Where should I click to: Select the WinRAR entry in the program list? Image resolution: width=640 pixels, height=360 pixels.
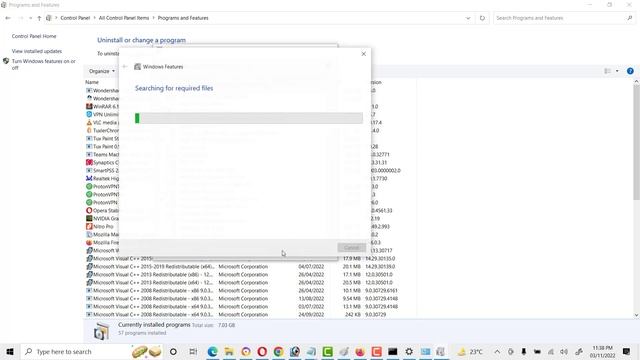click(102, 107)
